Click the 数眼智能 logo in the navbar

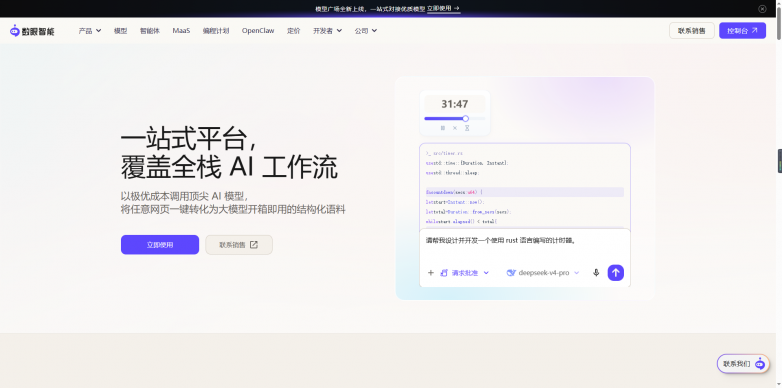click(32, 31)
